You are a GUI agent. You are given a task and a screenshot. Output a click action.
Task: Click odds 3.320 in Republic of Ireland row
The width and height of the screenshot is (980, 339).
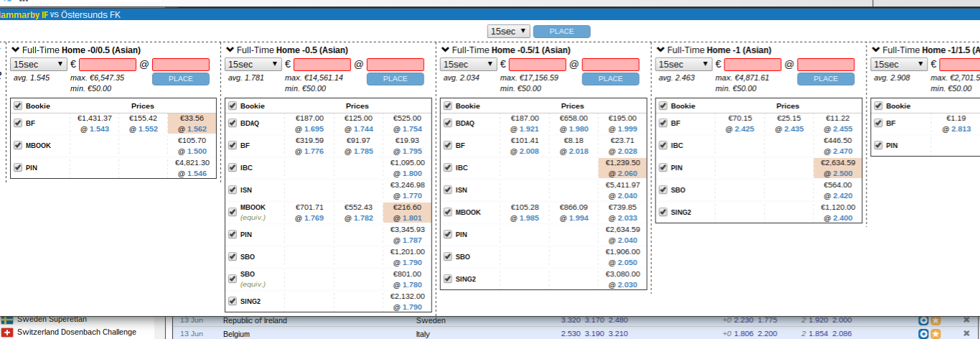coord(570,320)
